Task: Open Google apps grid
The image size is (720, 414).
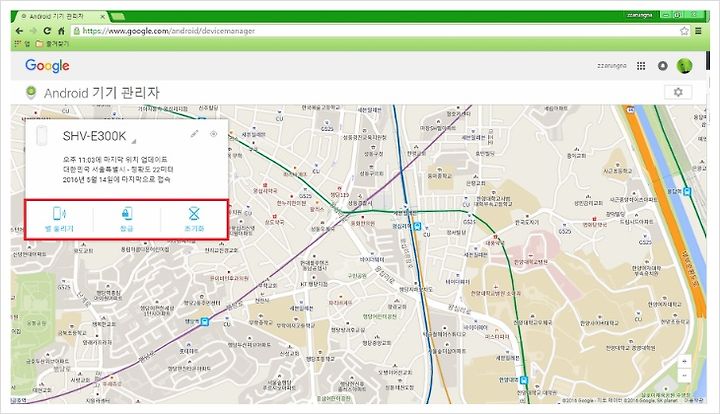Action: coord(641,66)
